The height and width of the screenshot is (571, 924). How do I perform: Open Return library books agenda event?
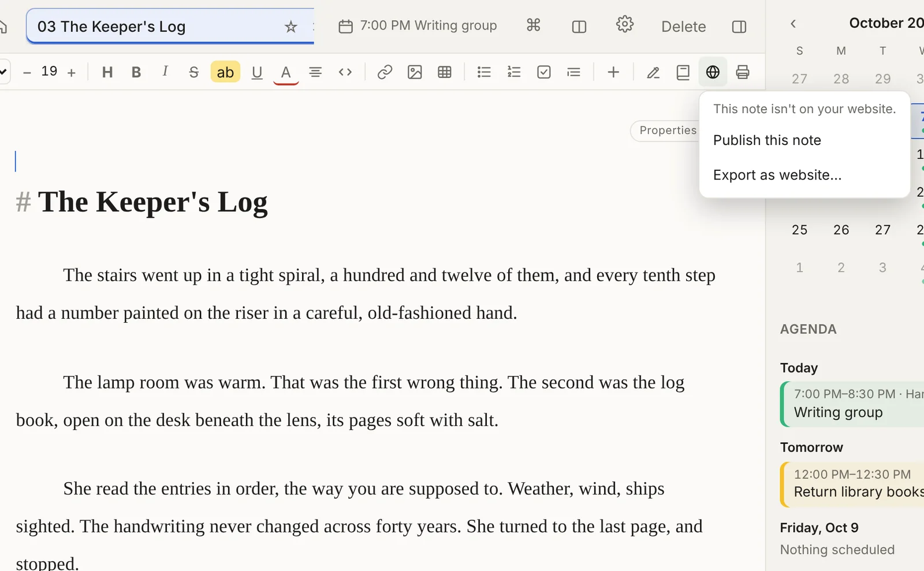pos(852,484)
